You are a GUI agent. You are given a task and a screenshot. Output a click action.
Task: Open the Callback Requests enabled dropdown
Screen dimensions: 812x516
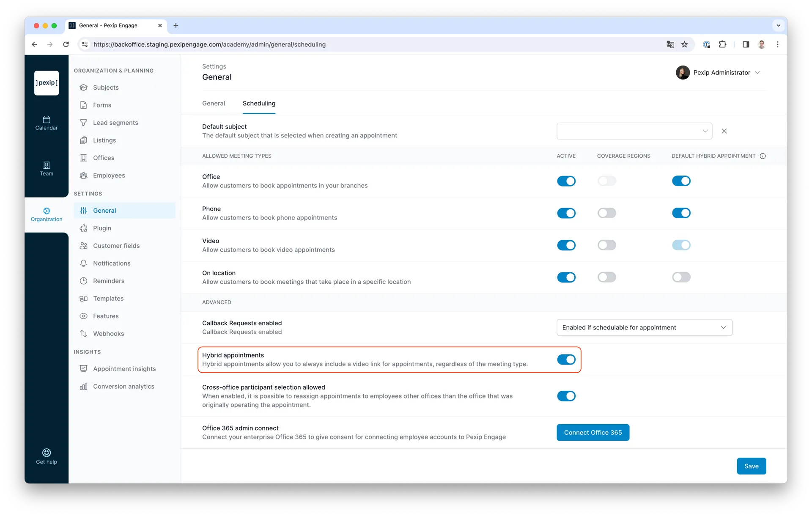pos(644,327)
